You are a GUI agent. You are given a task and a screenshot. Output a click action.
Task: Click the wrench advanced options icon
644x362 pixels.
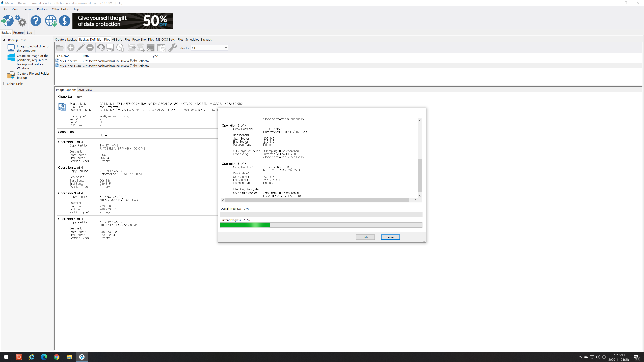173,48
